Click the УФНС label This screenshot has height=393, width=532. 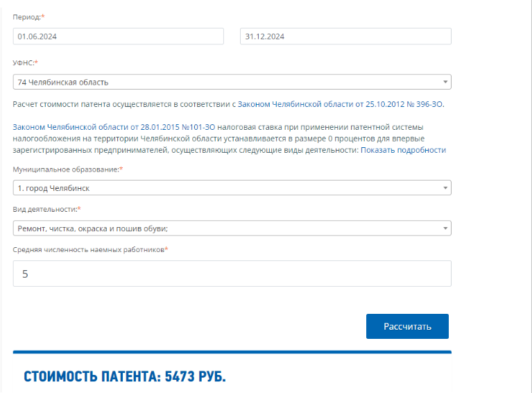25,63
